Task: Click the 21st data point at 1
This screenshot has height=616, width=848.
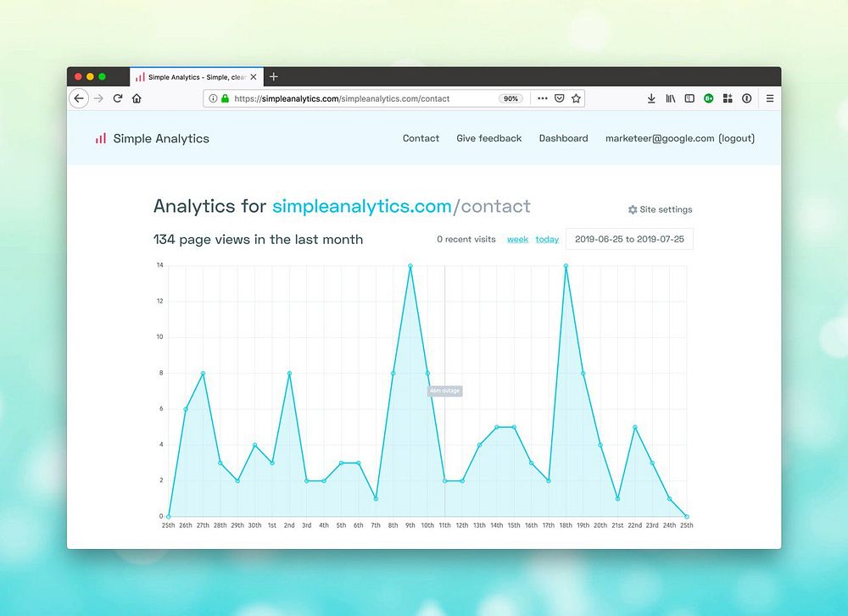Action: pos(617,499)
